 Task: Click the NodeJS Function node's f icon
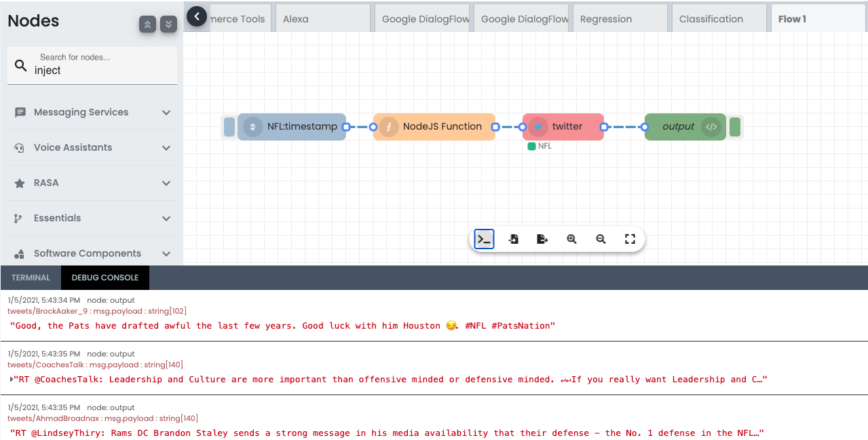click(388, 127)
